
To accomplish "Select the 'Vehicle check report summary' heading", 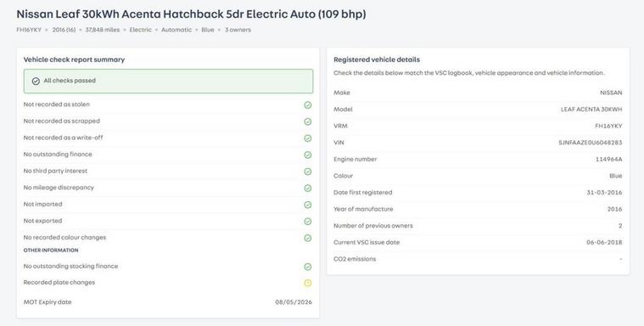I will click(x=74, y=59).
